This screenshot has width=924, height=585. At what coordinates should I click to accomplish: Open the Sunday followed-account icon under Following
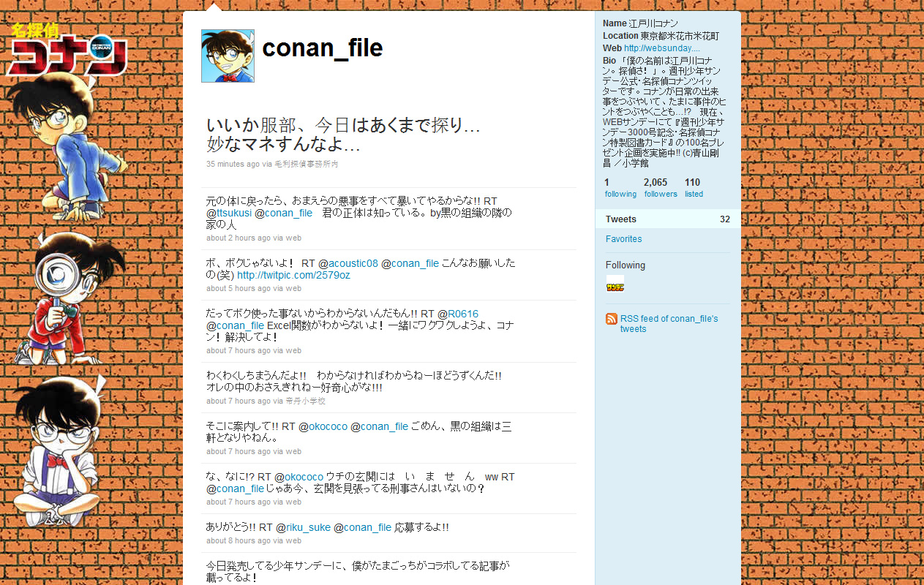tap(615, 287)
